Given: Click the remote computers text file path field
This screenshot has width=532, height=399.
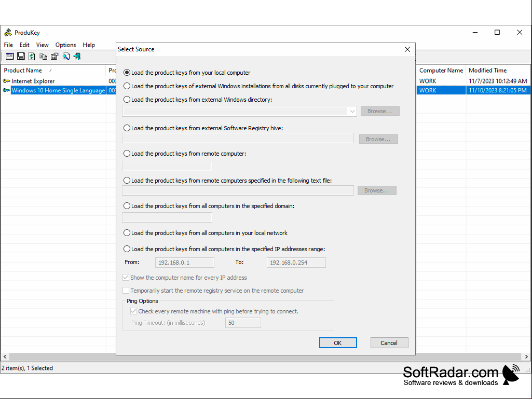Looking at the screenshot, I should coord(238,190).
